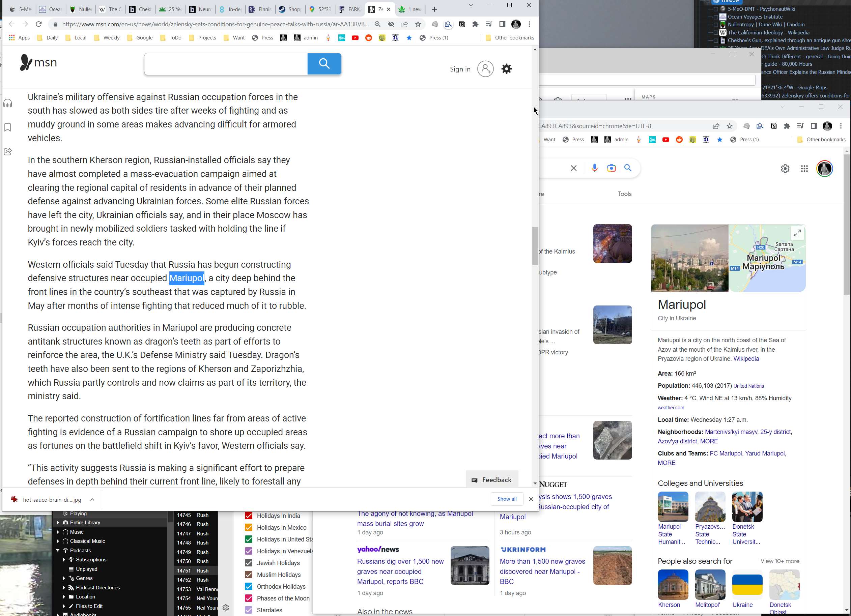
Task: Click Google voice search microphone icon
Action: click(x=594, y=168)
